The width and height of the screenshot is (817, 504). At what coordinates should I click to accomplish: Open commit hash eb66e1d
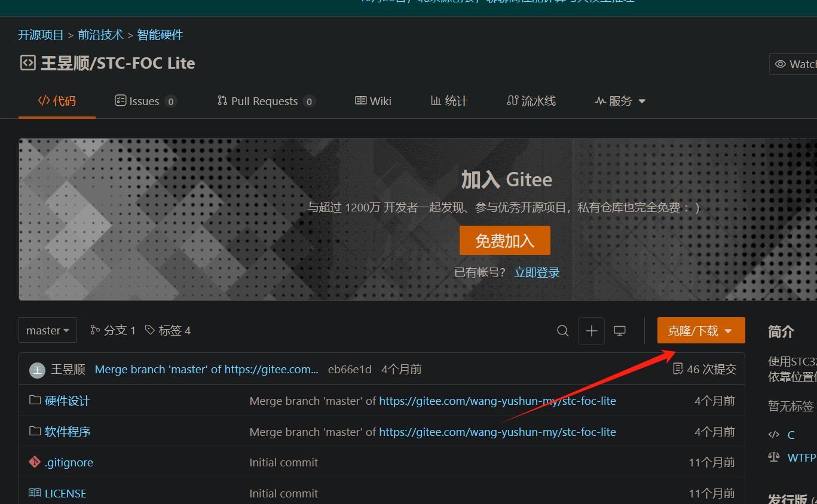point(350,370)
